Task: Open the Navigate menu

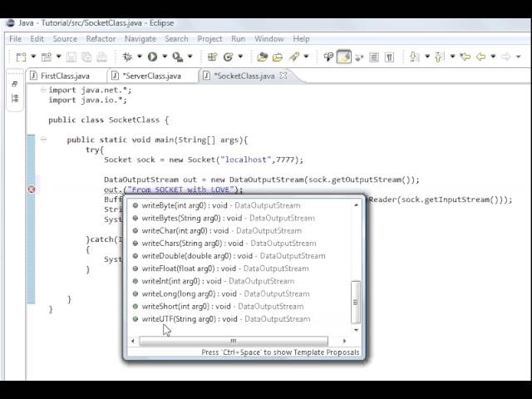Action: [x=140, y=39]
